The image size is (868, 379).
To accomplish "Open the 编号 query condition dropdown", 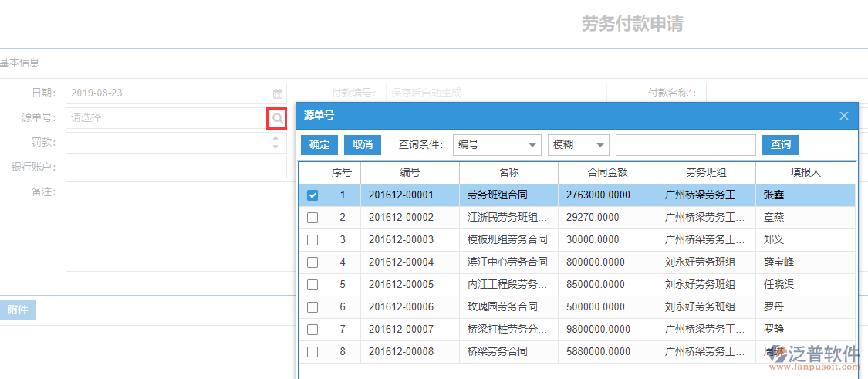I will 497,145.
